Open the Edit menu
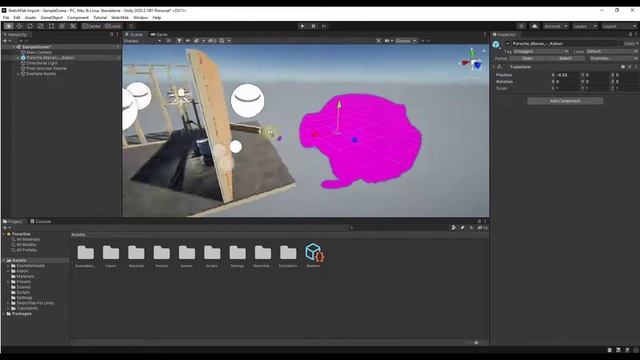The image size is (640, 360). click(17, 18)
